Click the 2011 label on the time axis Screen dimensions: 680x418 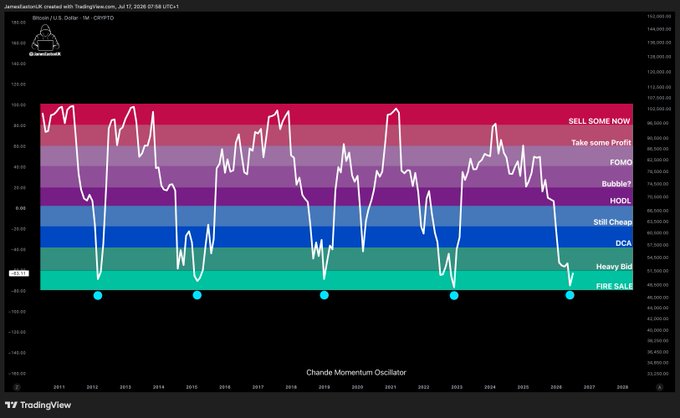[x=59, y=387]
